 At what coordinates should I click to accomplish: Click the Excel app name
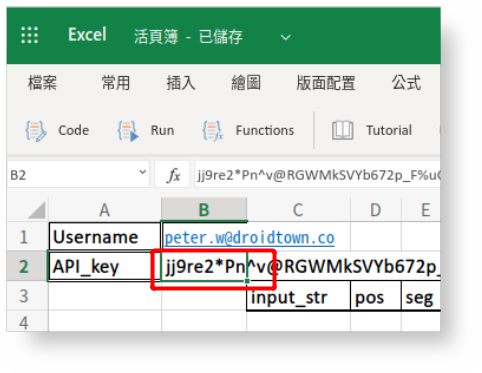tap(87, 34)
